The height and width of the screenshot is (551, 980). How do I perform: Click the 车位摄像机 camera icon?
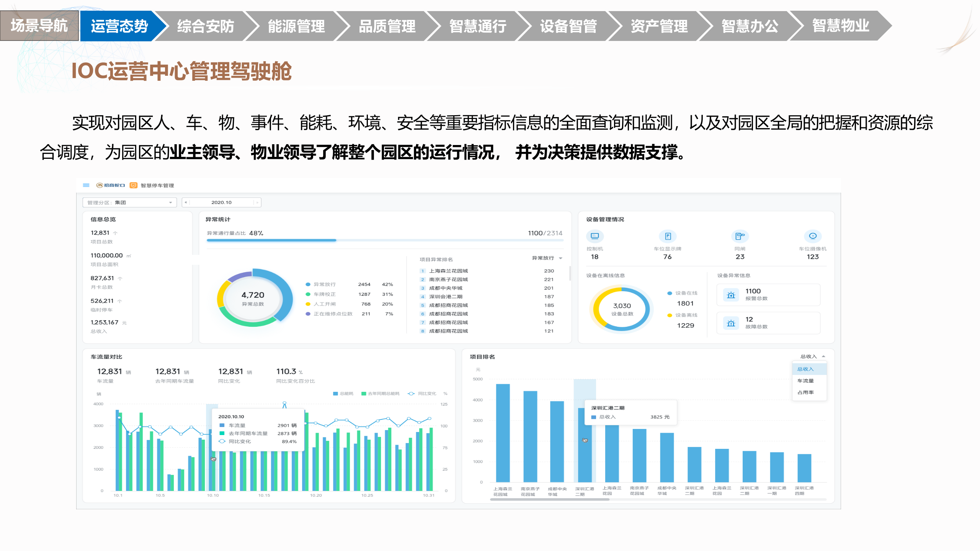(x=813, y=236)
